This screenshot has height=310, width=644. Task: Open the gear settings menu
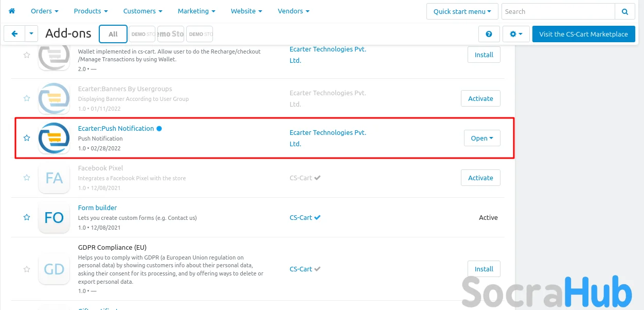pyautogui.click(x=515, y=34)
